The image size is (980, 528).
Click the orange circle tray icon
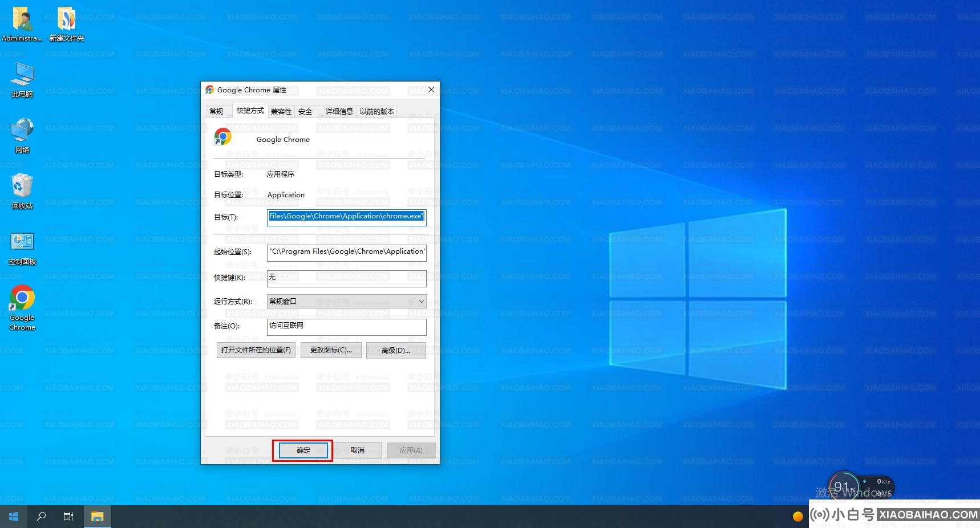coord(798,517)
